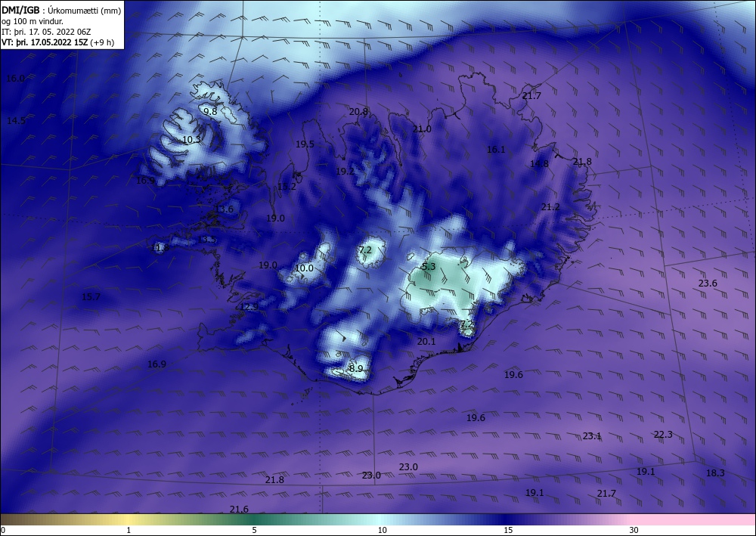This screenshot has width=756, height=536.
Task: Click the 21.0 value label
Action: pos(422,129)
